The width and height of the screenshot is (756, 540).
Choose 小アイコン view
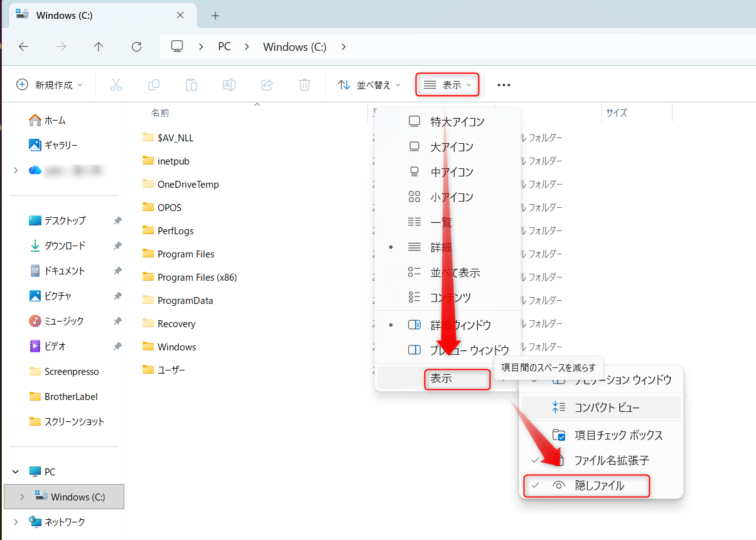448,197
